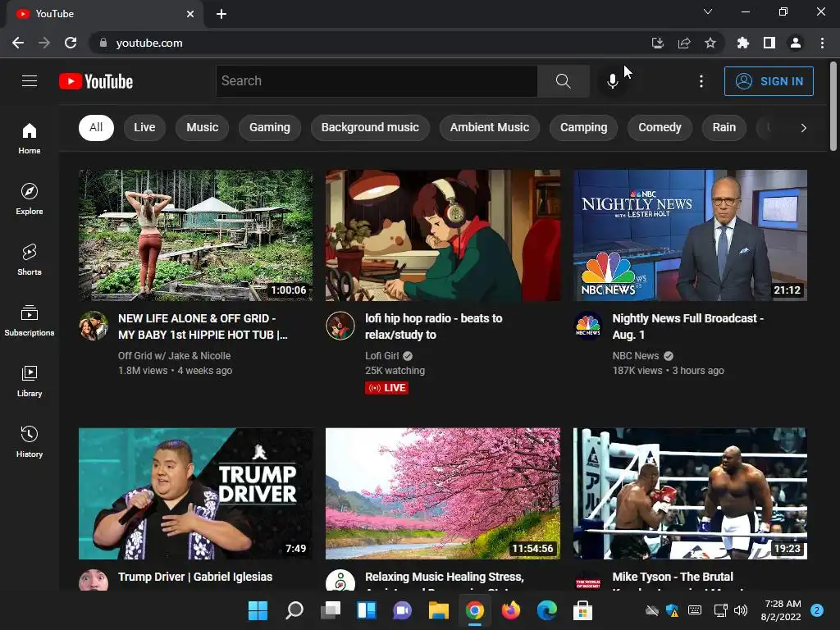Select the Live filter chip

[x=144, y=127]
